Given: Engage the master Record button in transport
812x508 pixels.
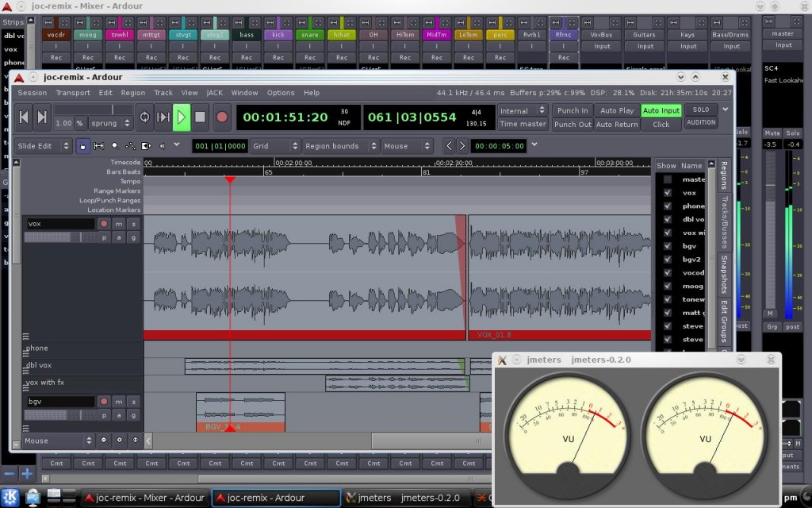Looking at the screenshot, I should pos(221,117).
